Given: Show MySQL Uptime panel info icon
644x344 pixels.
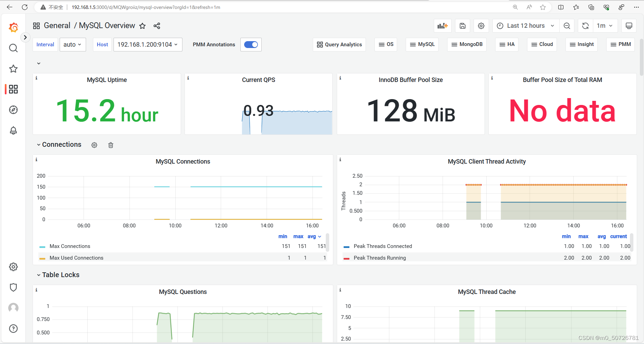Looking at the screenshot, I should [x=36, y=78].
